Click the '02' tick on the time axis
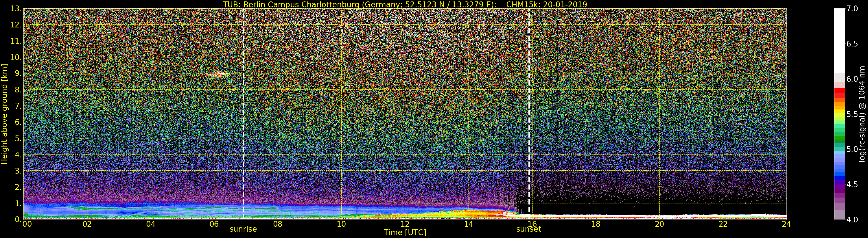 87,224
